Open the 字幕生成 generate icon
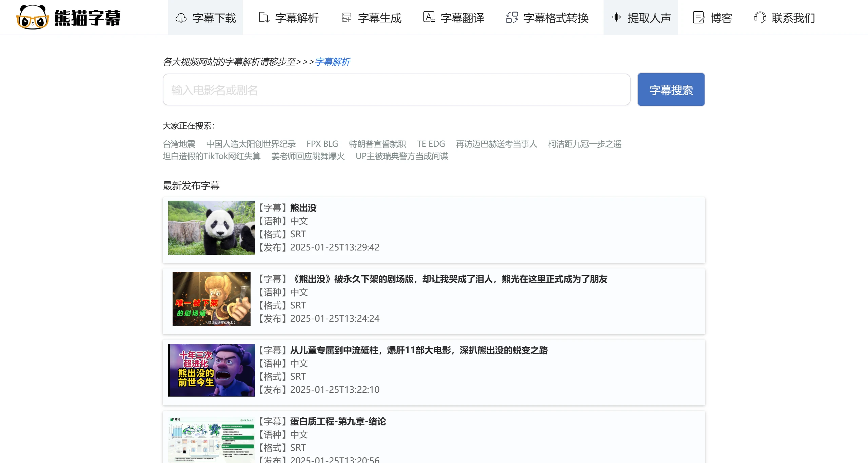The image size is (868, 463). coord(347,18)
